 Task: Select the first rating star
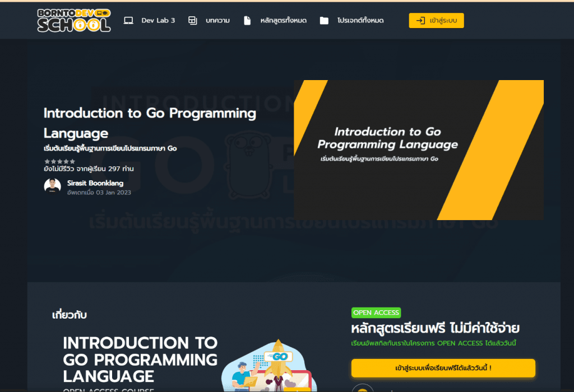pos(48,161)
